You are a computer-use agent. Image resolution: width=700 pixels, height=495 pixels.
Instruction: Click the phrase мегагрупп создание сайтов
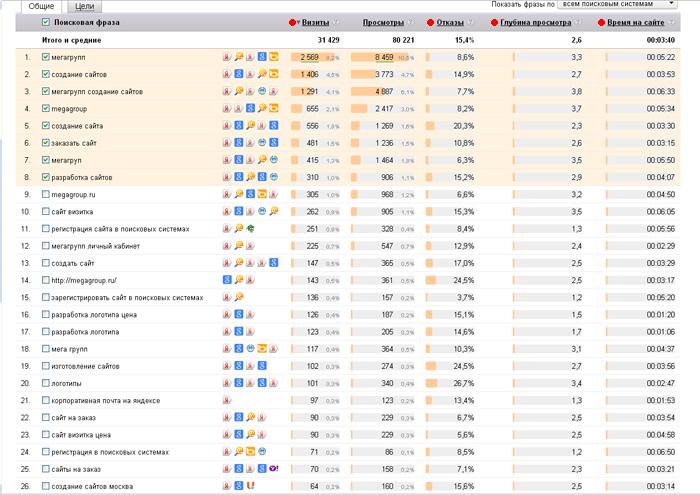tap(97, 92)
